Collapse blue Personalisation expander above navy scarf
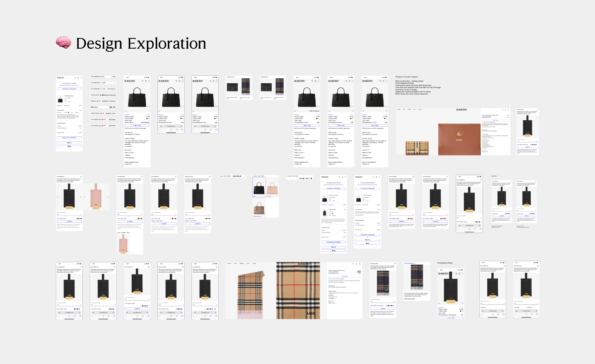This screenshot has height=364, width=595. click(x=415, y=263)
